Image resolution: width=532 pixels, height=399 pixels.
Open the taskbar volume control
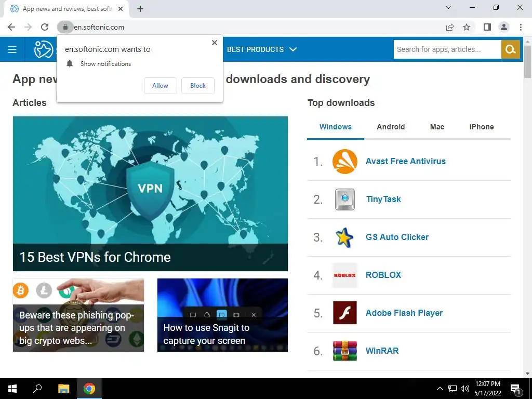click(x=465, y=389)
